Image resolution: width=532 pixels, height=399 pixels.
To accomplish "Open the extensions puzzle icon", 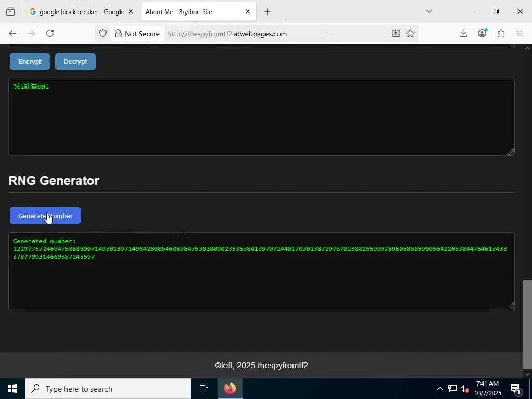I will pyautogui.click(x=501, y=33).
